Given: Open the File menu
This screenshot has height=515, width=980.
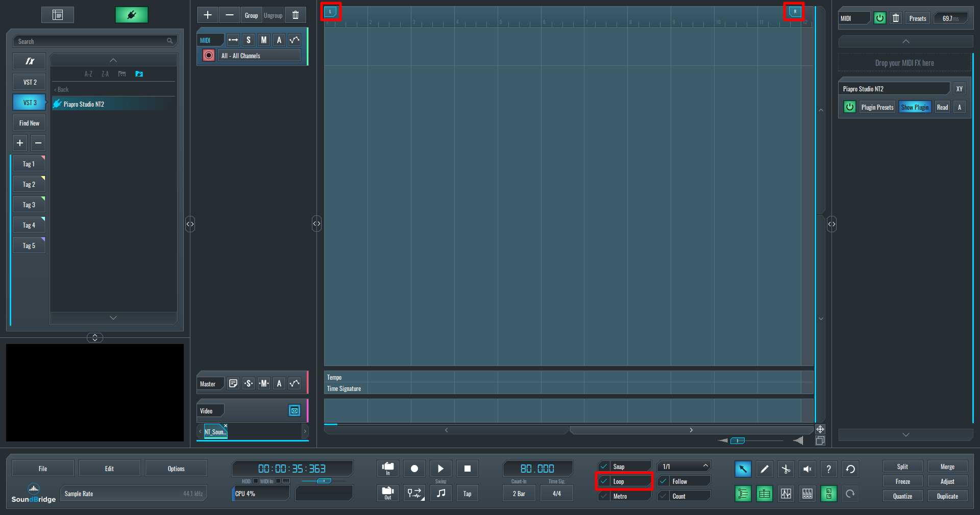Looking at the screenshot, I should 43,469.
